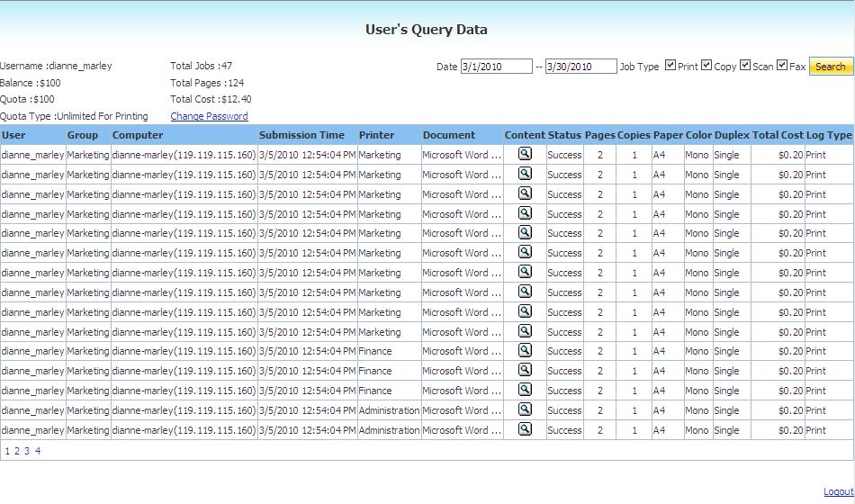Toggle the Scan job type checkbox

click(x=745, y=65)
